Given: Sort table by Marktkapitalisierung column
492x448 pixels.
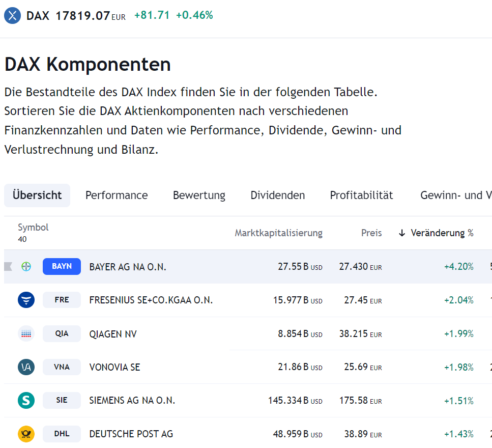Looking at the screenshot, I should click(278, 233).
